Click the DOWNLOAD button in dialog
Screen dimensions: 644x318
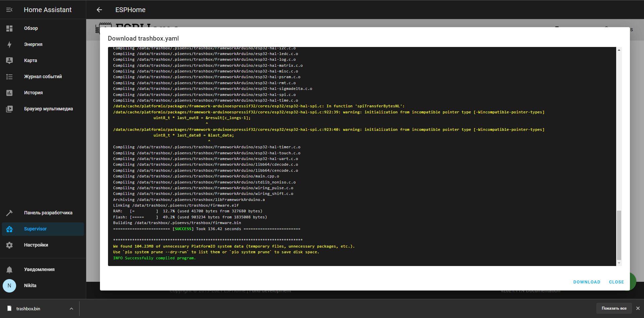(x=587, y=282)
